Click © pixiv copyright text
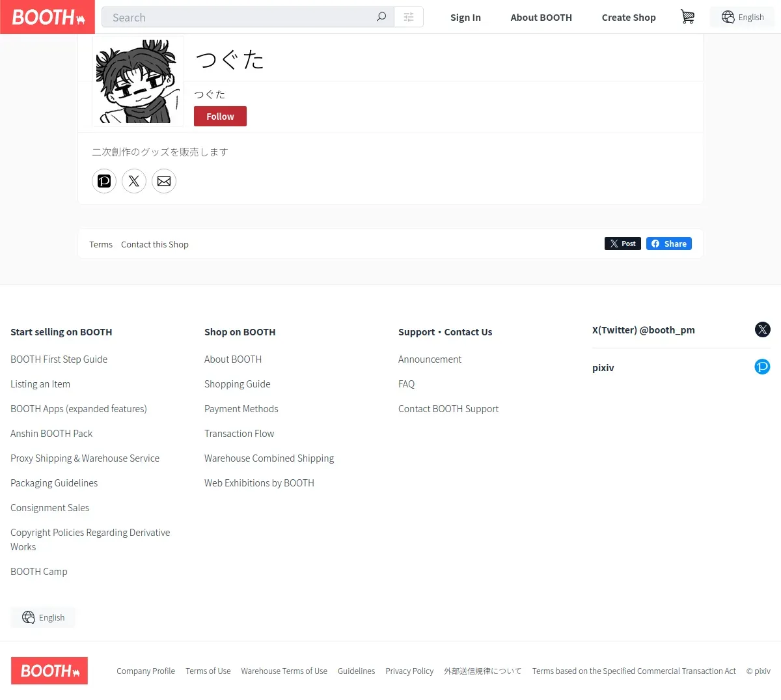781x700 pixels. tap(758, 671)
